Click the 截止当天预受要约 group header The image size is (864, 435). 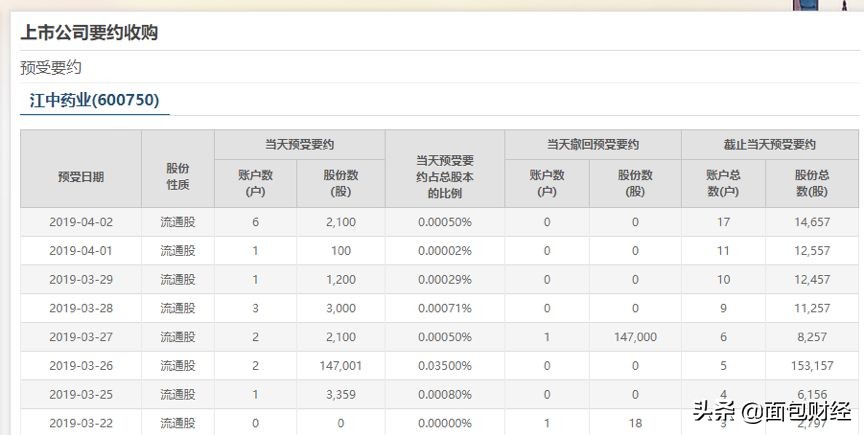tap(770, 145)
